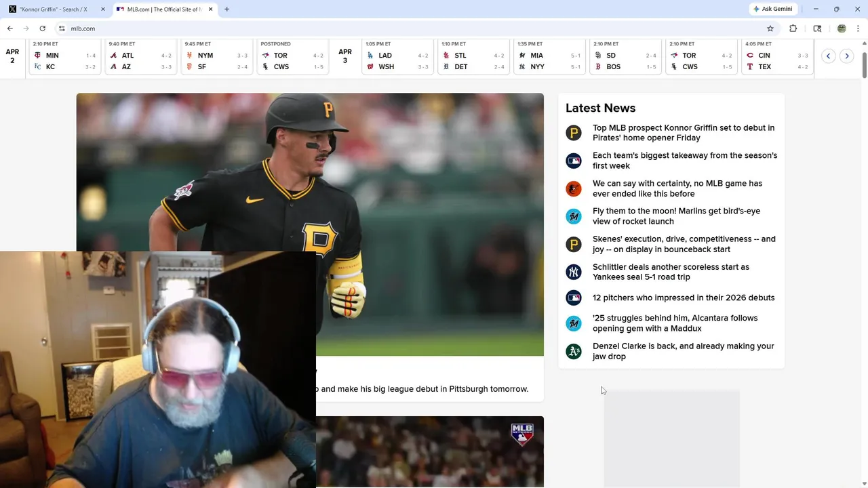Open the SD vs BOS game card

pos(625,56)
